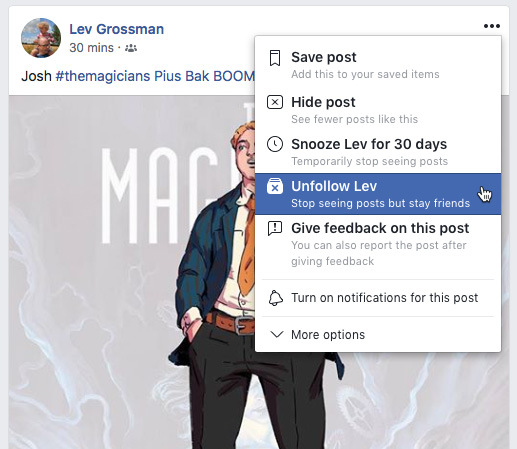This screenshot has width=517, height=449.
Task: Choose Snooze Lev for 30 days
Action: point(378,152)
